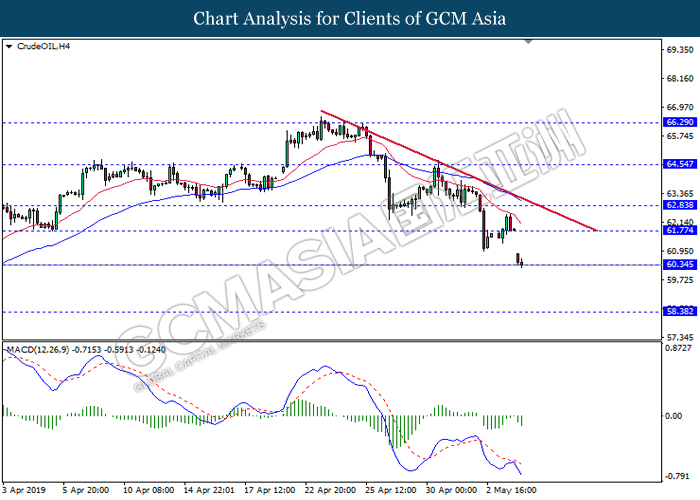Click the 5 Apr 20:00 time label
The width and height of the screenshot is (700, 500).
85,490
